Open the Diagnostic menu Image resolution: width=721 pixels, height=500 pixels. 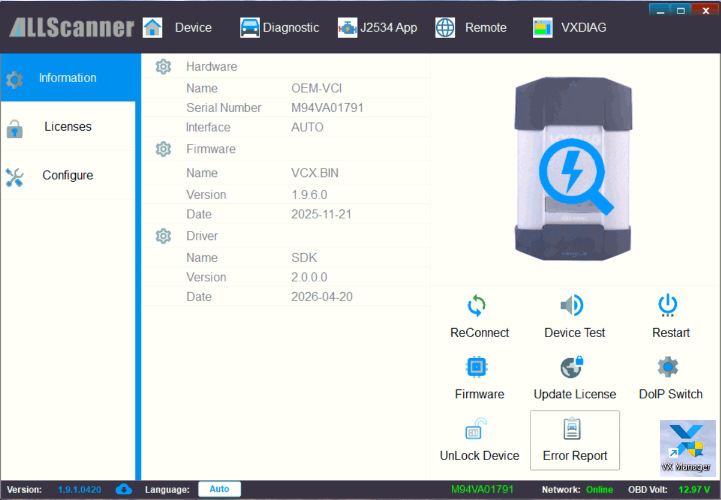pos(291,28)
